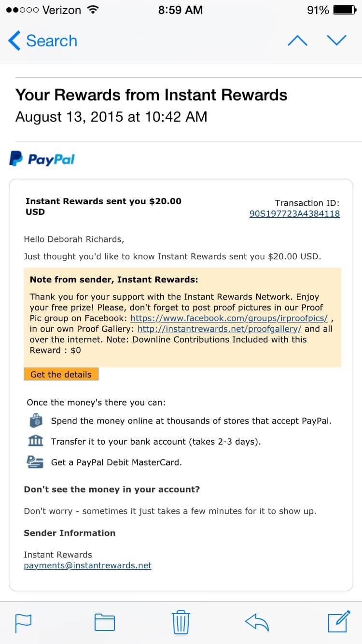
Task: Go back to Search
Action: (x=43, y=41)
